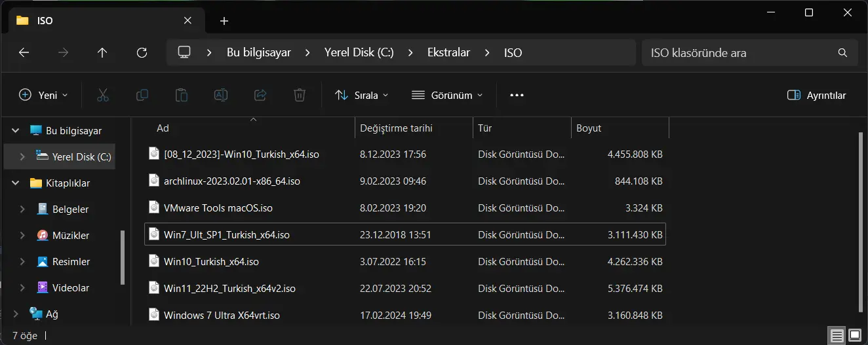This screenshot has width=868, height=345.
Task: Click date 17.02.2024 19:49
Action: pyautogui.click(x=396, y=316)
